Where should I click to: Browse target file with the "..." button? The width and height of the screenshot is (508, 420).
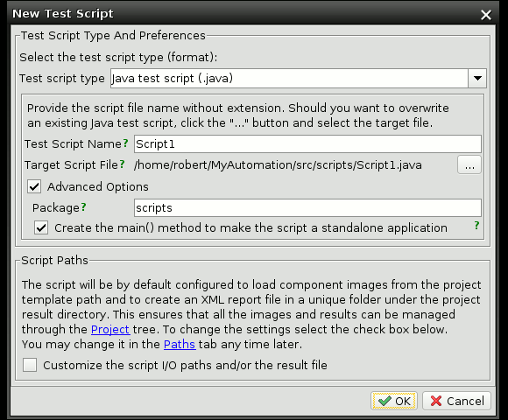[469, 165]
